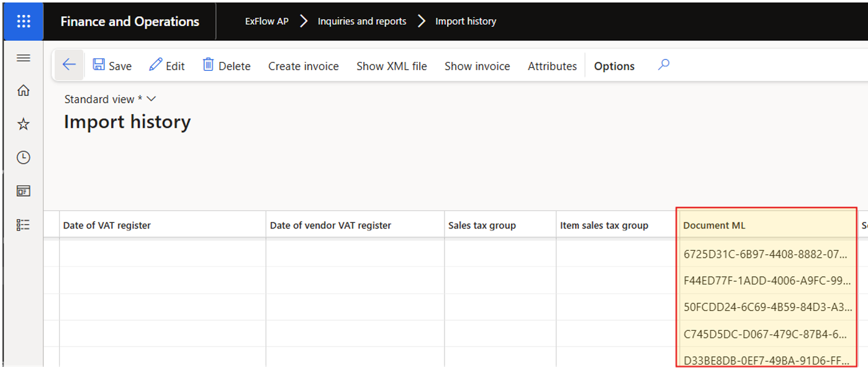Viewport: 868px width, 370px height.
Task: Expand the hamburger navigation pane
Action: pos(23,58)
